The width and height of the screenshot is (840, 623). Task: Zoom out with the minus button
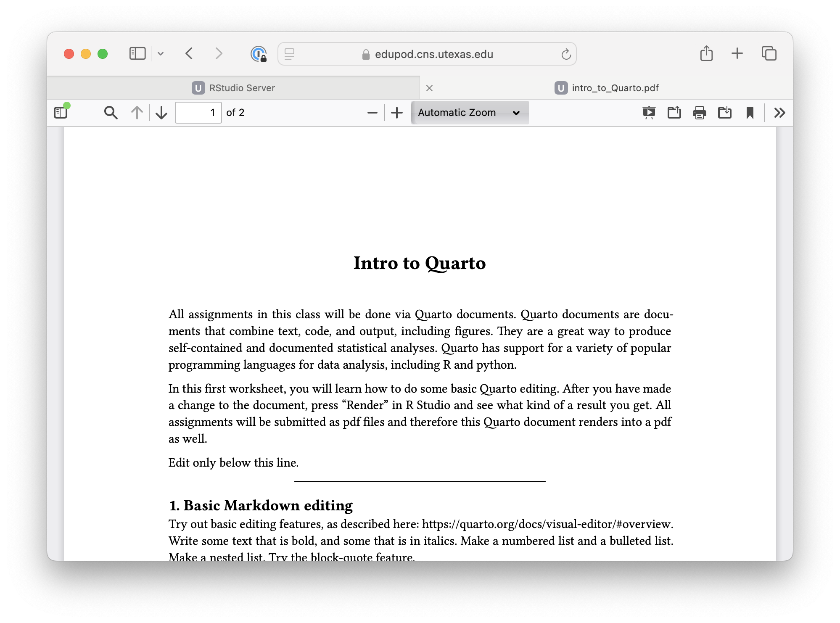click(x=372, y=113)
